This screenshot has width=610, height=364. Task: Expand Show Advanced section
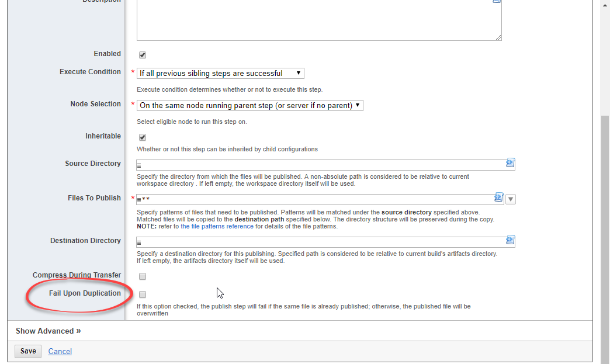[48, 331]
